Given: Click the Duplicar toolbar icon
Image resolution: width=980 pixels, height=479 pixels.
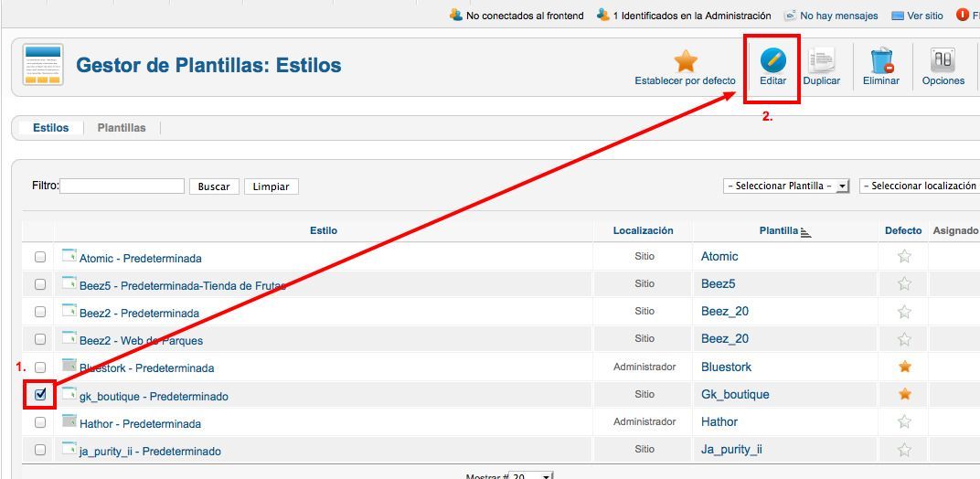Looking at the screenshot, I should tap(821, 61).
